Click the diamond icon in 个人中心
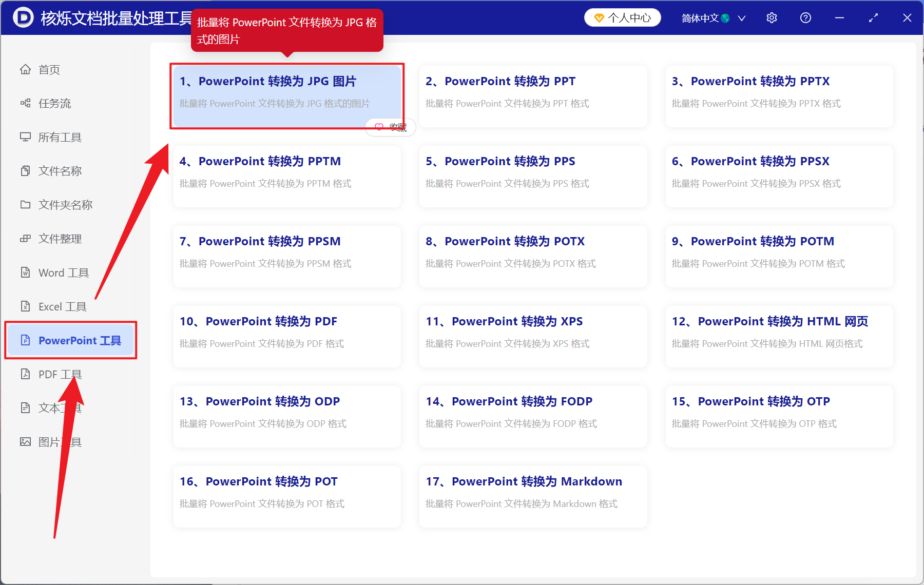924x585 pixels. (x=599, y=18)
